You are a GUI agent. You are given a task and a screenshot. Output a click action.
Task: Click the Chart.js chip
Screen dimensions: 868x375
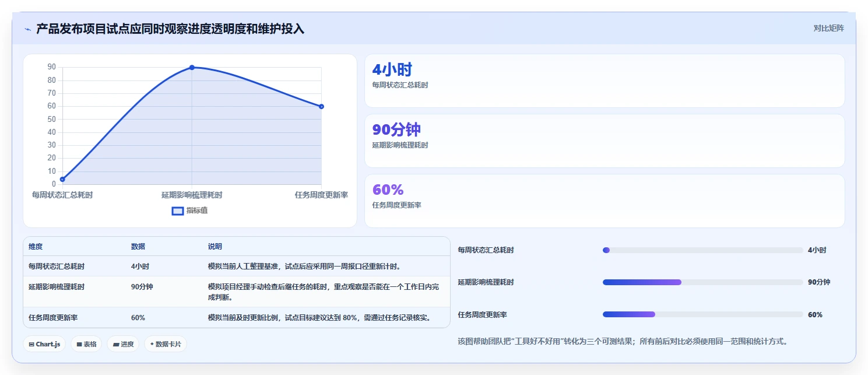point(45,344)
